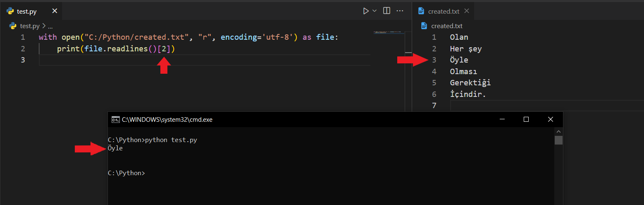
Task: Minimize the cmd.exe window
Action: pyautogui.click(x=502, y=119)
